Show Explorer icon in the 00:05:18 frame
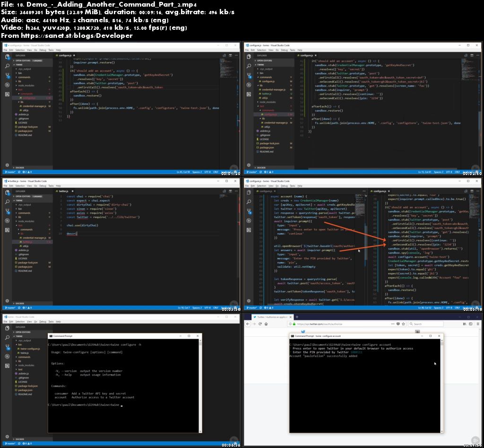The image size is (484, 448). (x=249, y=193)
